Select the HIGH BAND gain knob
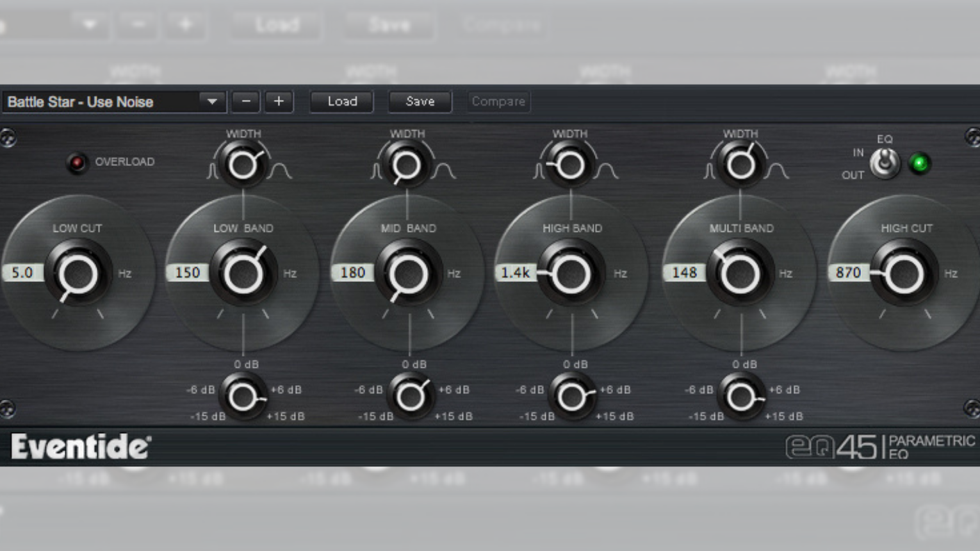 coord(571,396)
